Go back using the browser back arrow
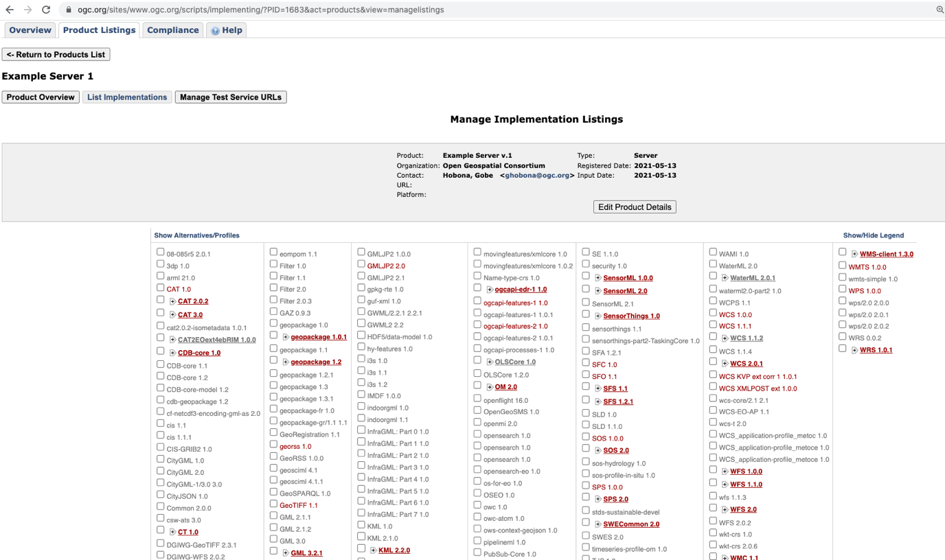 [10, 10]
